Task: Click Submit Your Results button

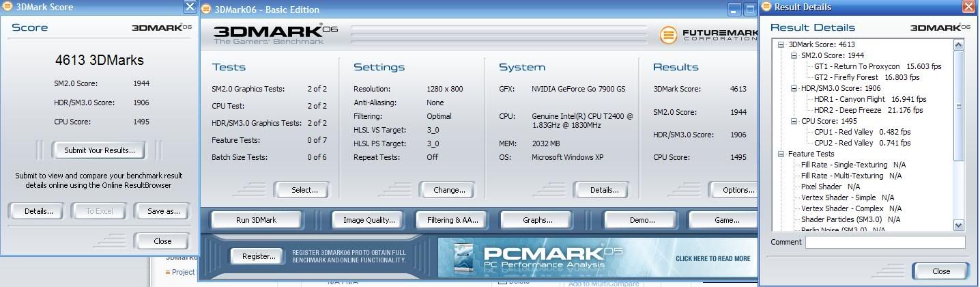Action: click(x=99, y=150)
